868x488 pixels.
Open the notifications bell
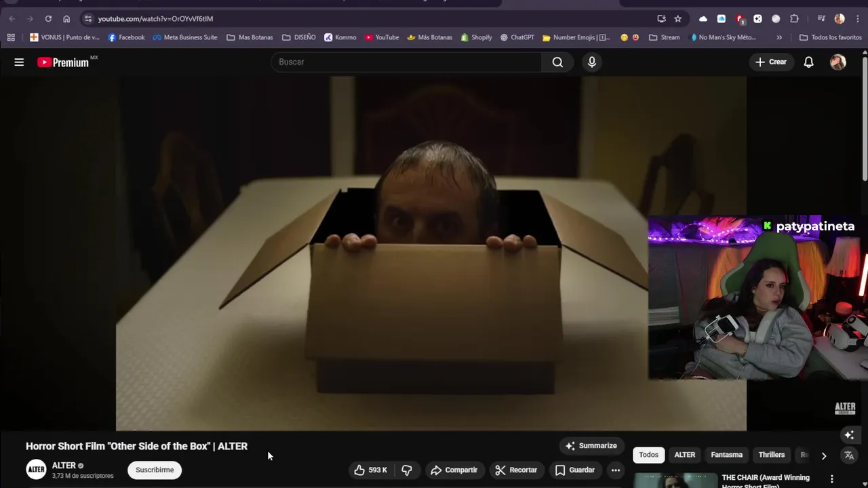point(808,62)
